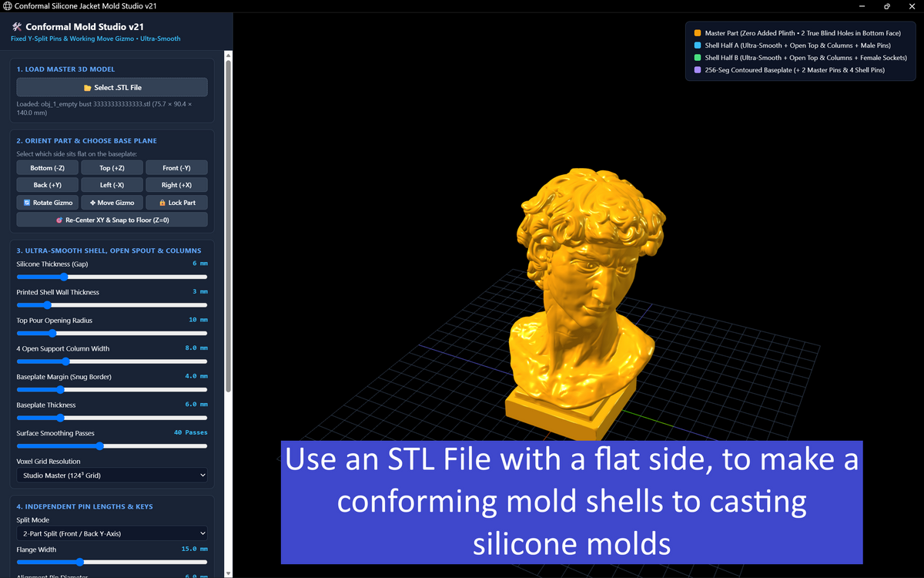Click the target icon on Re-Center button

(x=59, y=220)
